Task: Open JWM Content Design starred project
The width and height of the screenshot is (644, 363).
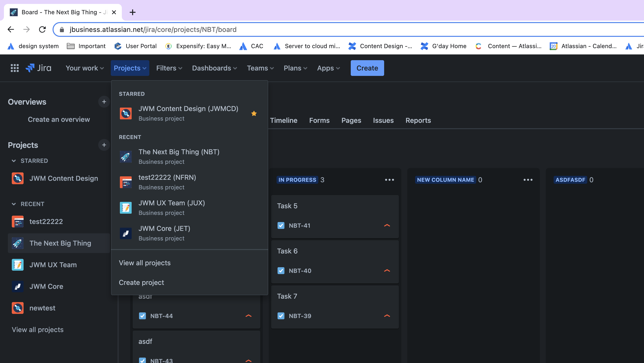Action: (188, 113)
